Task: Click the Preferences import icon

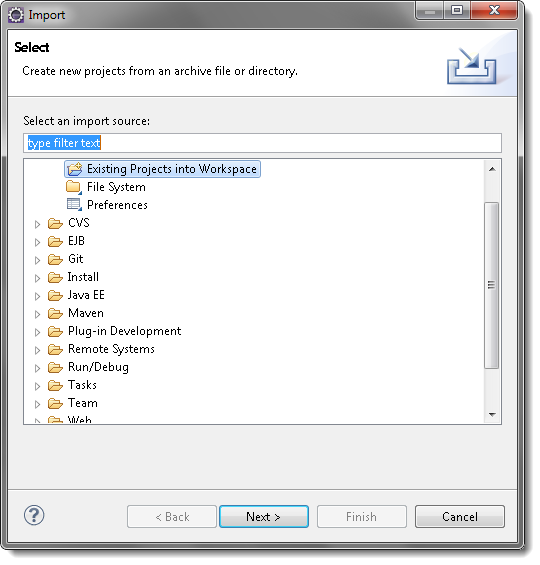Action: 74,205
